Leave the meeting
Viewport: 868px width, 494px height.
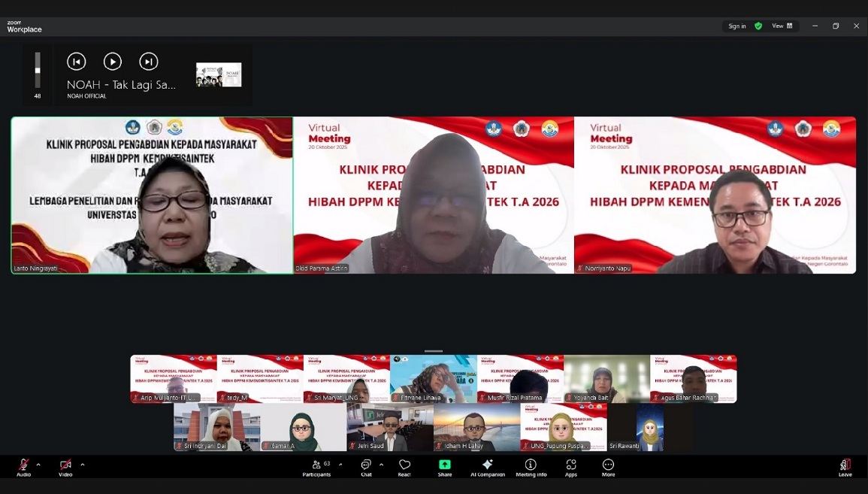click(845, 467)
